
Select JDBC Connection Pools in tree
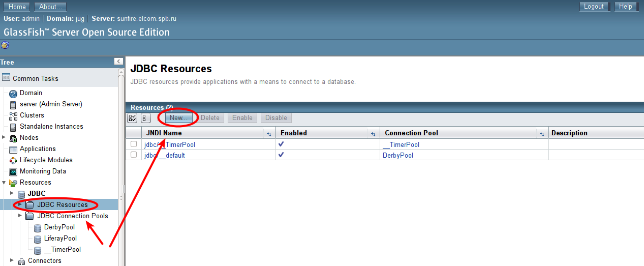click(x=72, y=216)
